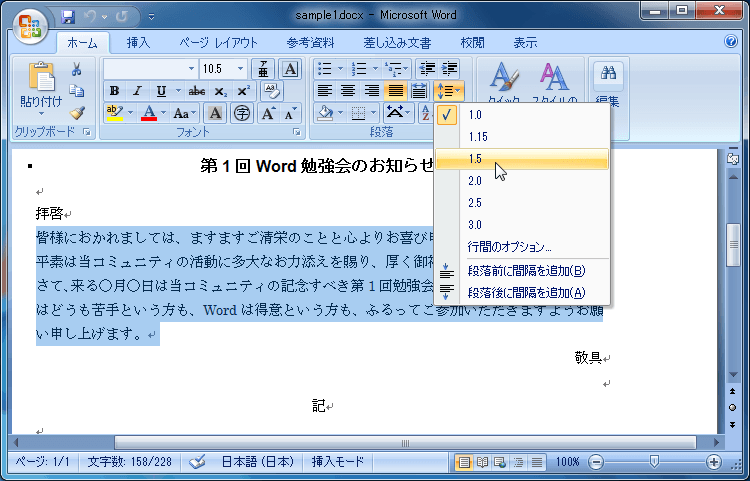This screenshot has width=750, height=481.
Task: Click 挿入モード status indicator
Action: pyautogui.click(x=338, y=462)
